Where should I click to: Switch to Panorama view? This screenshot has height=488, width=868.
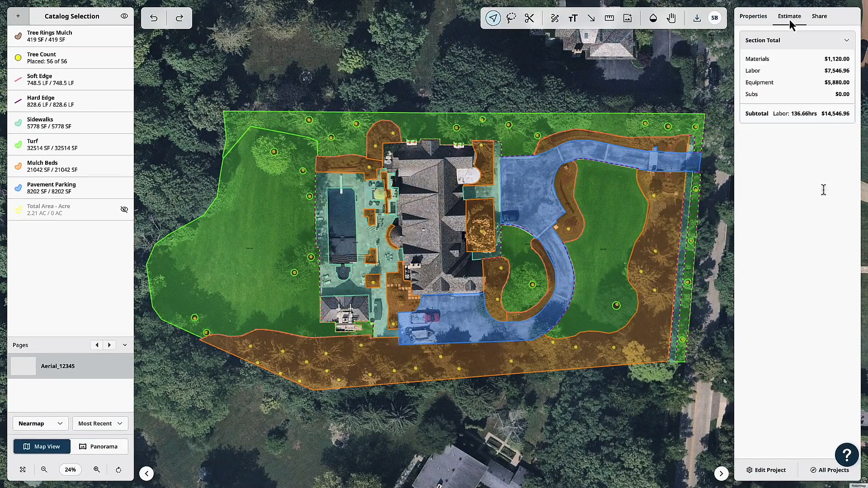coord(99,446)
